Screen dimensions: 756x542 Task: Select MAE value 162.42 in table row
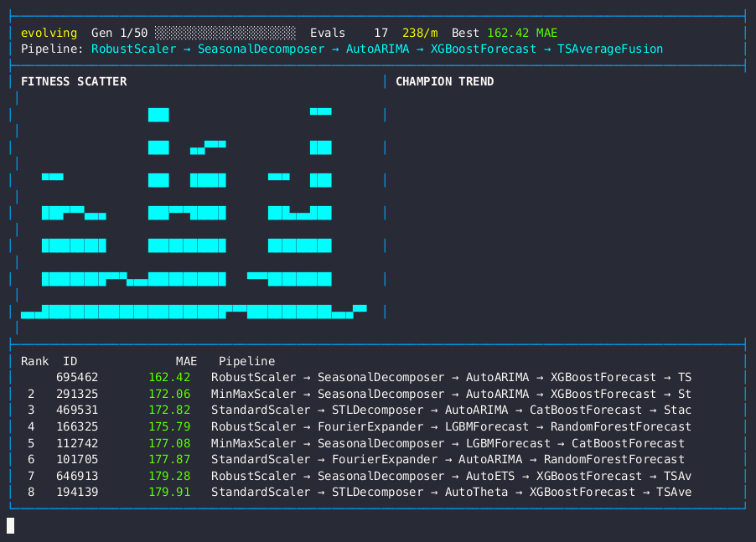click(169, 377)
